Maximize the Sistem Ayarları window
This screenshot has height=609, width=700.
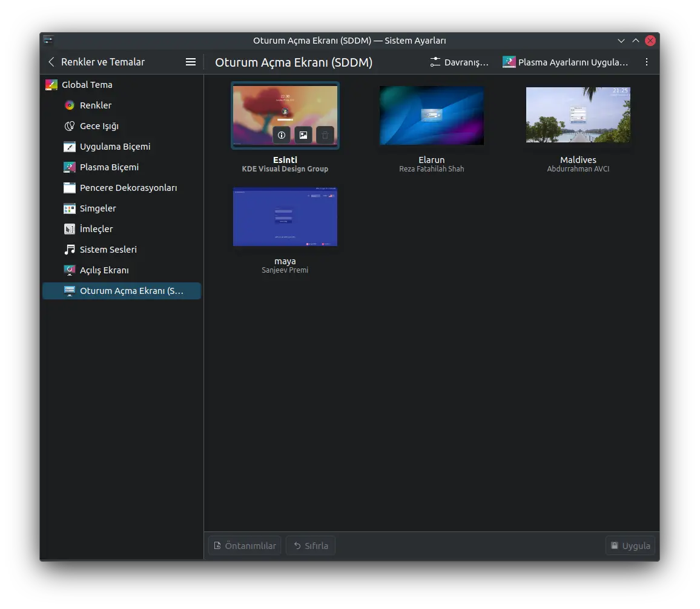[x=636, y=41]
